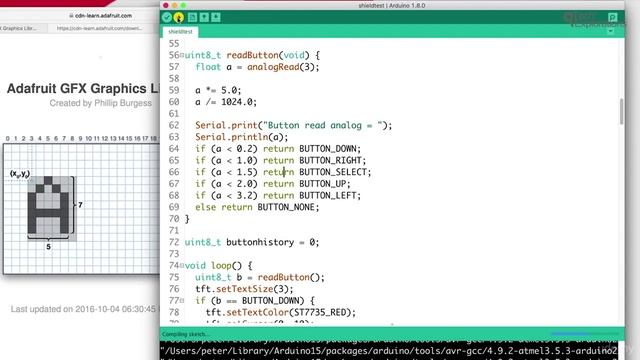Viewport: 640px width, 360px height.
Task: Open a sketch with the Open icon
Action: pyautogui.click(x=204, y=17)
